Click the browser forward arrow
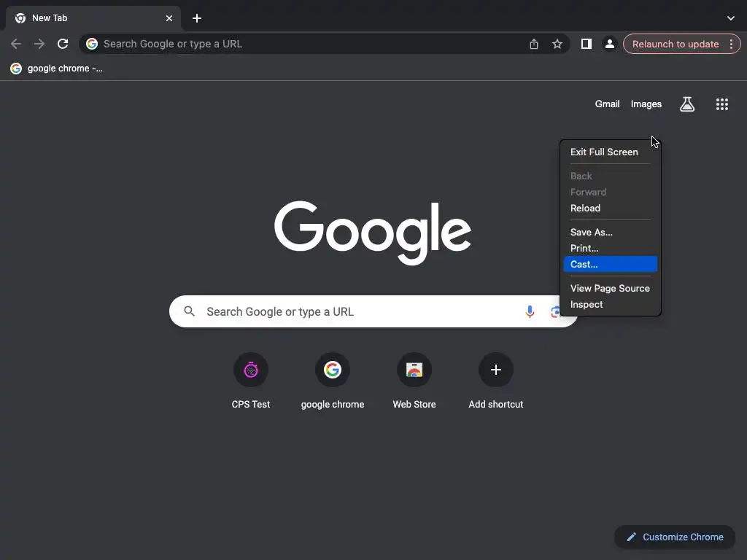 point(39,44)
